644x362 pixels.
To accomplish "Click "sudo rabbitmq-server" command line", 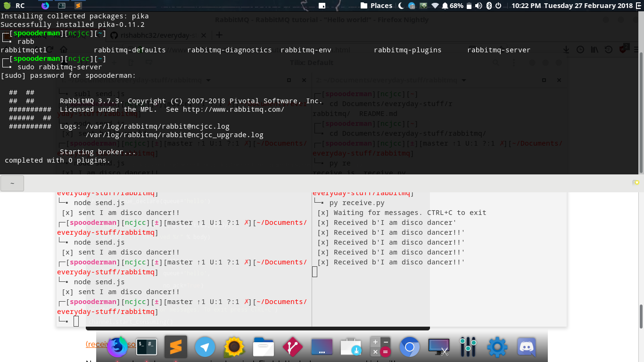I will pos(59,67).
